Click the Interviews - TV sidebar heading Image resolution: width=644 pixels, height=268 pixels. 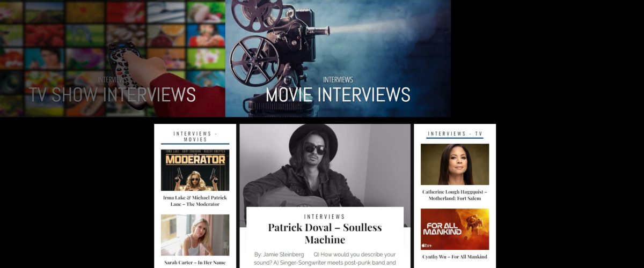[455, 133]
